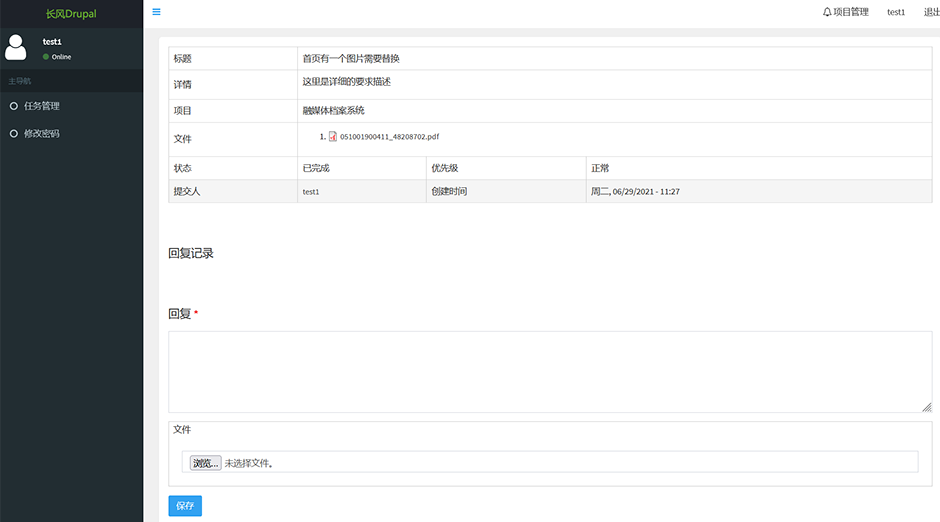This screenshot has height=522, width=940.
Task: Toggle the sidebar hamburger menu icon
Action: pos(156,12)
